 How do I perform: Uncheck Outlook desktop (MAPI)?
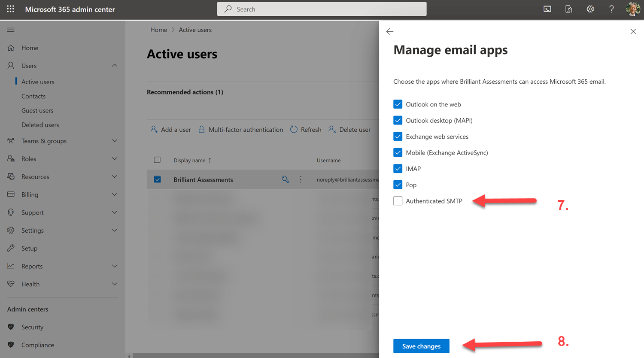tap(398, 120)
